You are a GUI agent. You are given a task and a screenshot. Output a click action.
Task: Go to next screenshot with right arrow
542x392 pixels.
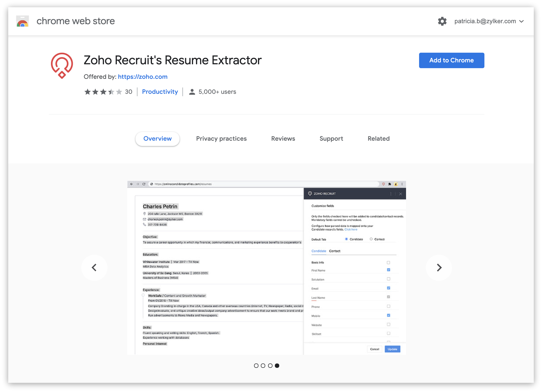pyautogui.click(x=439, y=268)
